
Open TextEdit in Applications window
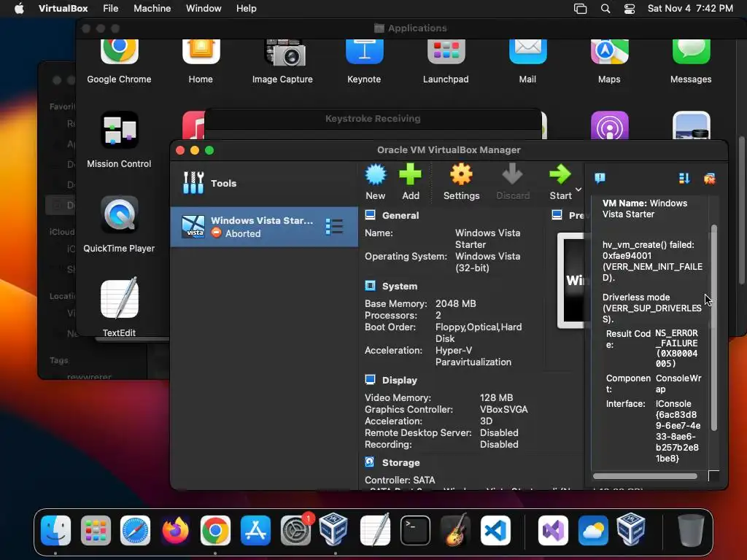(x=119, y=298)
